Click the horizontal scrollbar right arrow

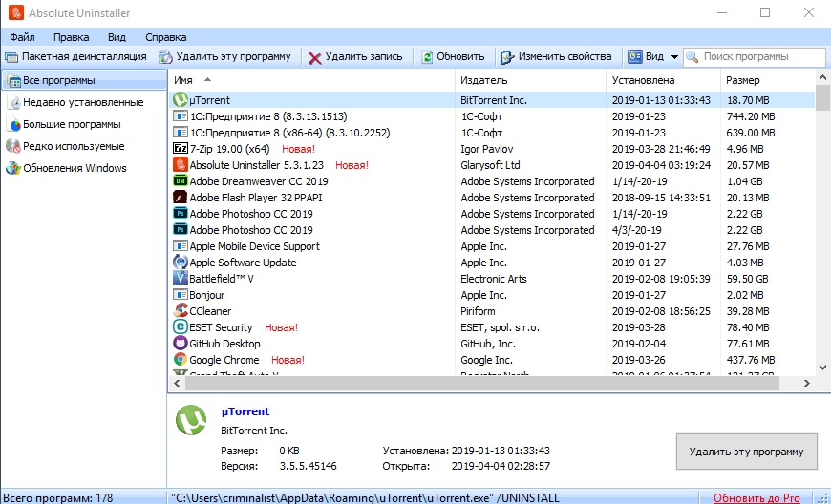click(x=806, y=384)
